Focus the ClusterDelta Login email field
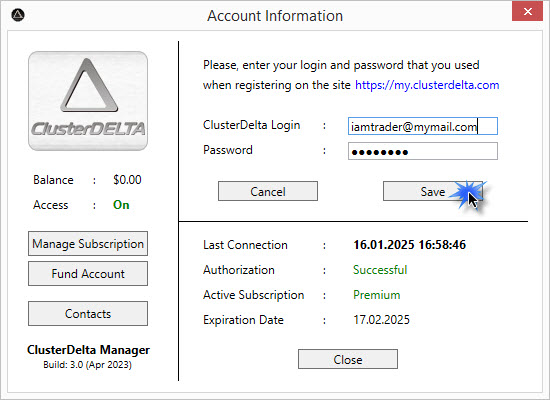 click(x=423, y=126)
